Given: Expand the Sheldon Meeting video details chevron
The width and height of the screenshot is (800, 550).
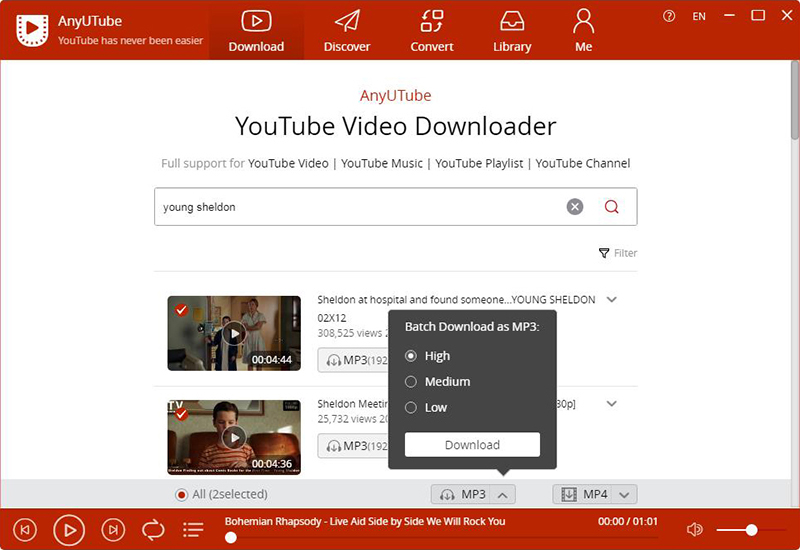Looking at the screenshot, I should [x=611, y=404].
